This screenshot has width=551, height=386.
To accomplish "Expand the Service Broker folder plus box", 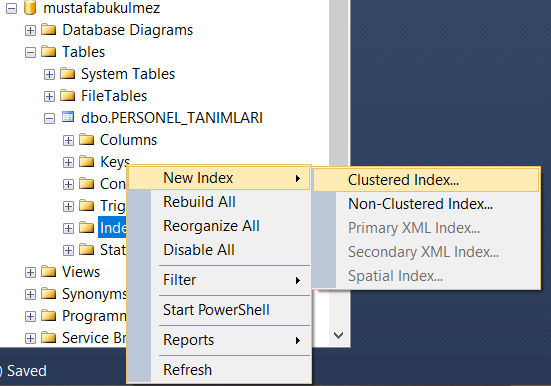I will (x=30, y=338).
